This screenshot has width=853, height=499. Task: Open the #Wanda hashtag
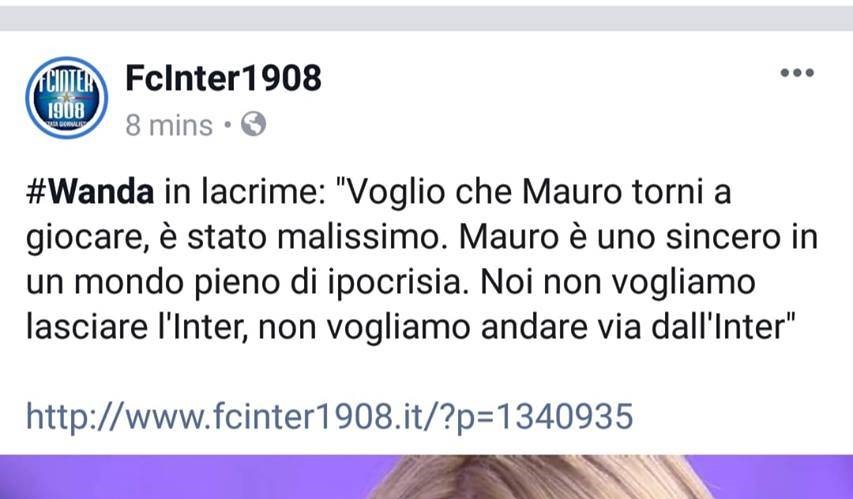[x=90, y=192]
